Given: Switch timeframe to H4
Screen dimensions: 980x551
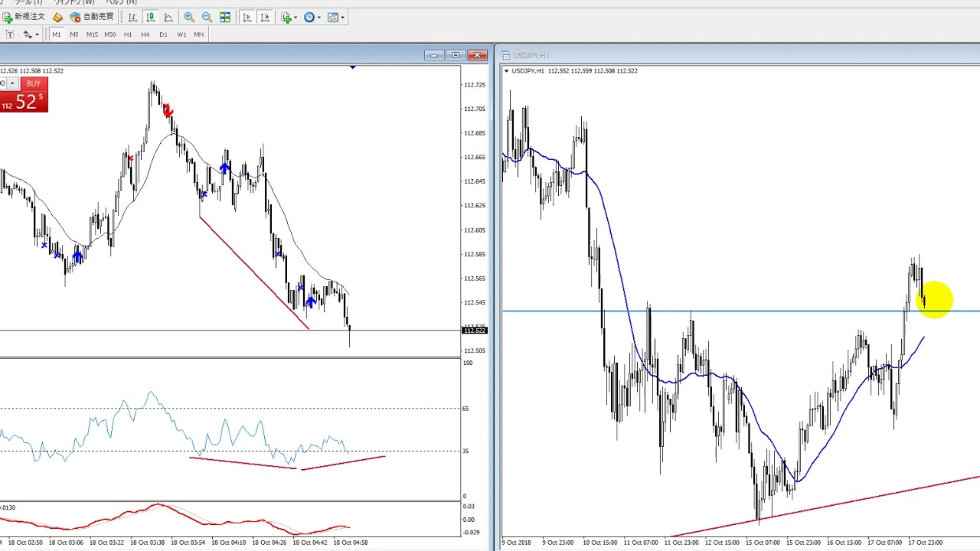Looking at the screenshot, I should (145, 34).
